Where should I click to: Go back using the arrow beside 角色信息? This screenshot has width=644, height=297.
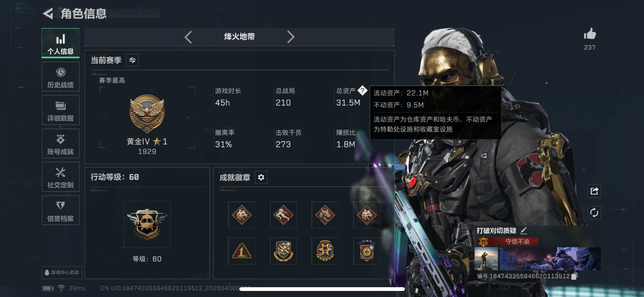48,14
